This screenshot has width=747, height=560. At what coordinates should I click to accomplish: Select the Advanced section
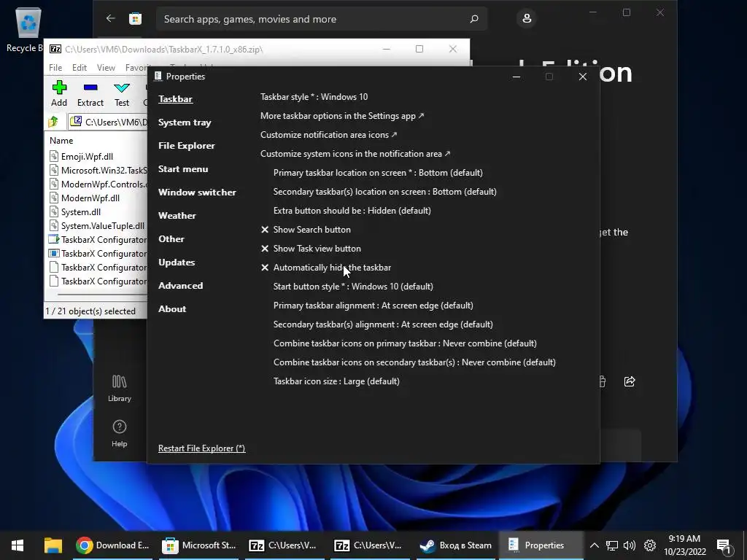click(181, 286)
